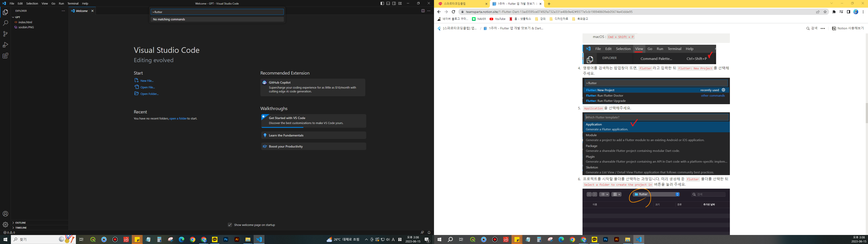This screenshot has width=868, height=244.
Task: Open the Chrome Extensions puzzle icon
Action: coord(834,12)
